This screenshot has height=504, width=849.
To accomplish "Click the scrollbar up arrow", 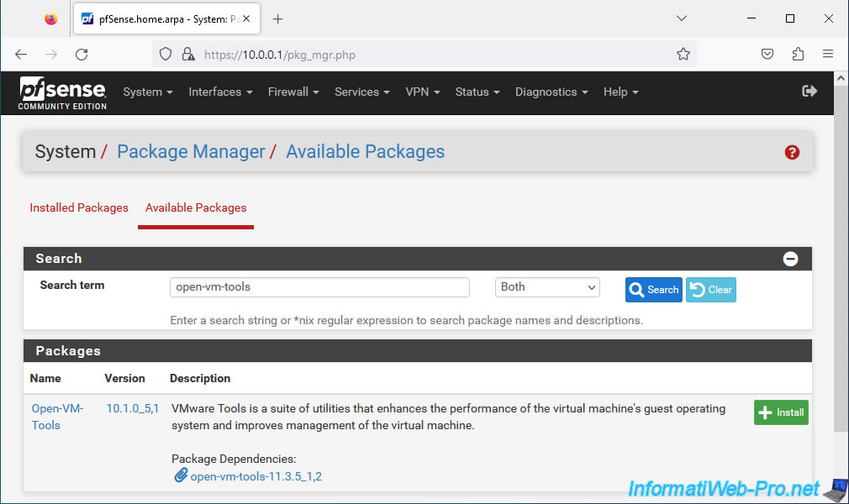I will pos(841,78).
